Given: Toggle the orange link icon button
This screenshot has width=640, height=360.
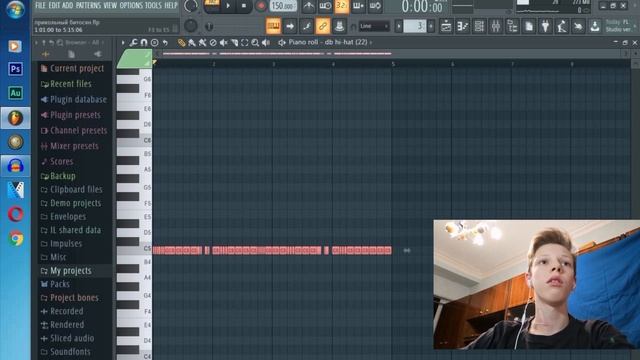Looking at the screenshot, I should pyautogui.click(x=322, y=26).
